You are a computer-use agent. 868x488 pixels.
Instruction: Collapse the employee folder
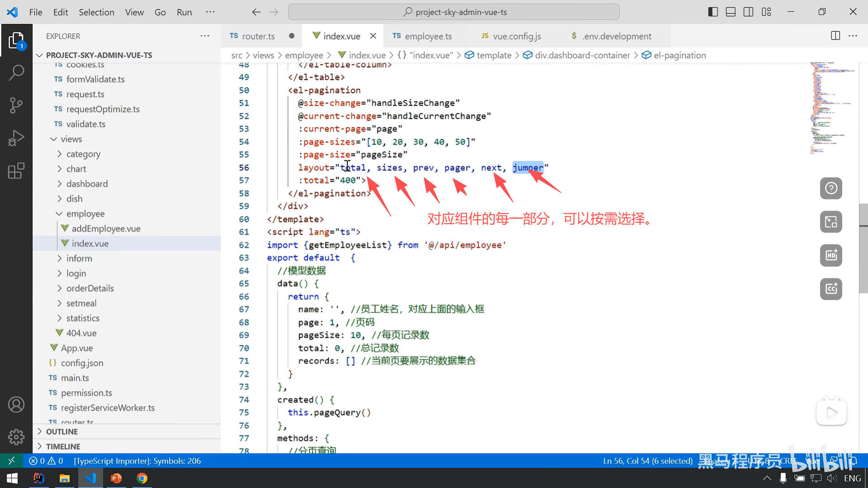pos(85,214)
